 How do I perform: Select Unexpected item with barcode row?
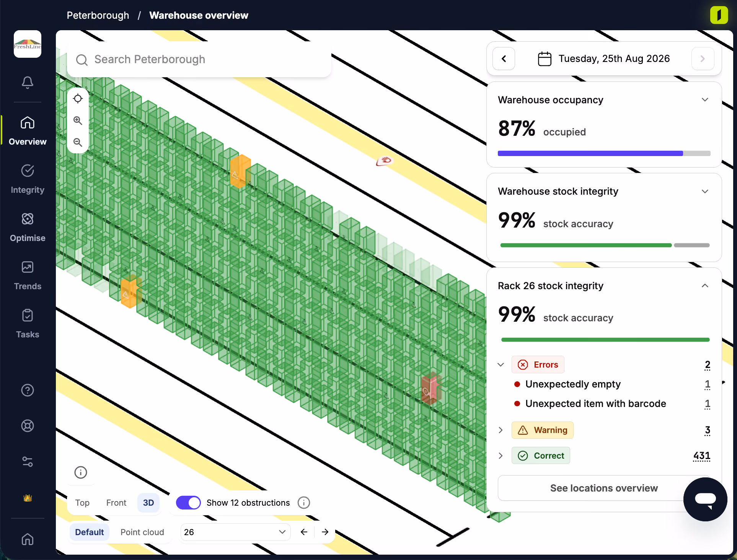611,404
